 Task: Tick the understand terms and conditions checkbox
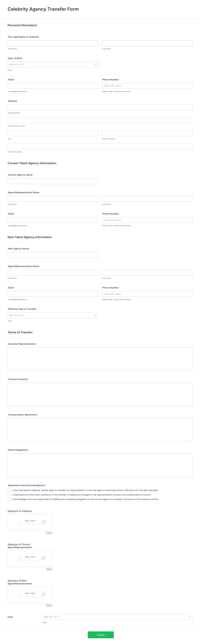pyautogui.click(x=9, y=495)
